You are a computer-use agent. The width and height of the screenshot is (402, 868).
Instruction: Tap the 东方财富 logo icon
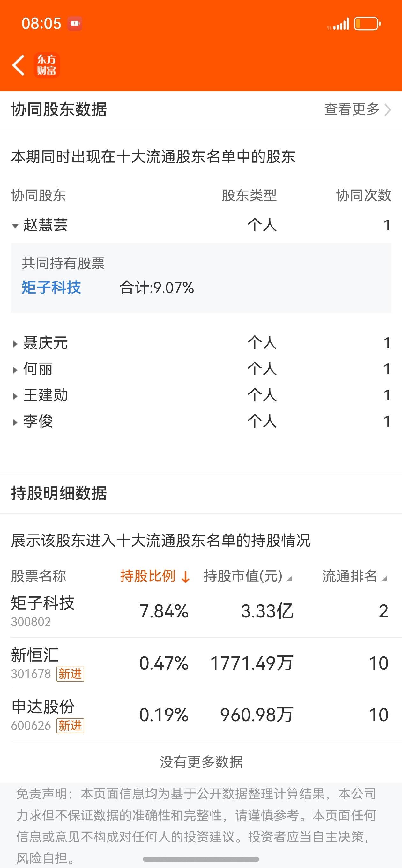click(47, 65)
